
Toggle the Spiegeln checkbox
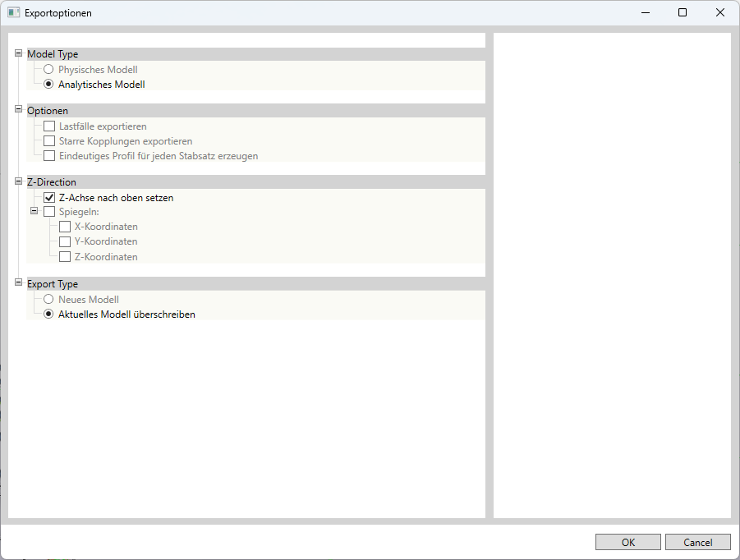(49, 212)
